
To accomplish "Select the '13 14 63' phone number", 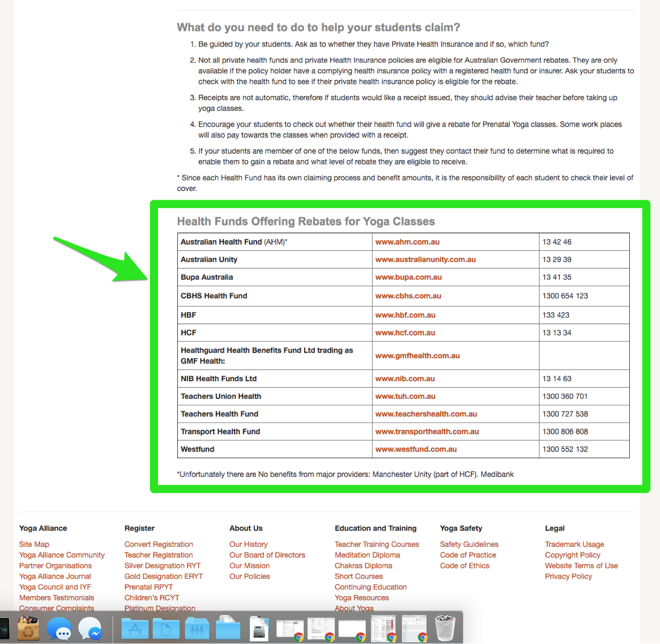I will coord(556,379).
